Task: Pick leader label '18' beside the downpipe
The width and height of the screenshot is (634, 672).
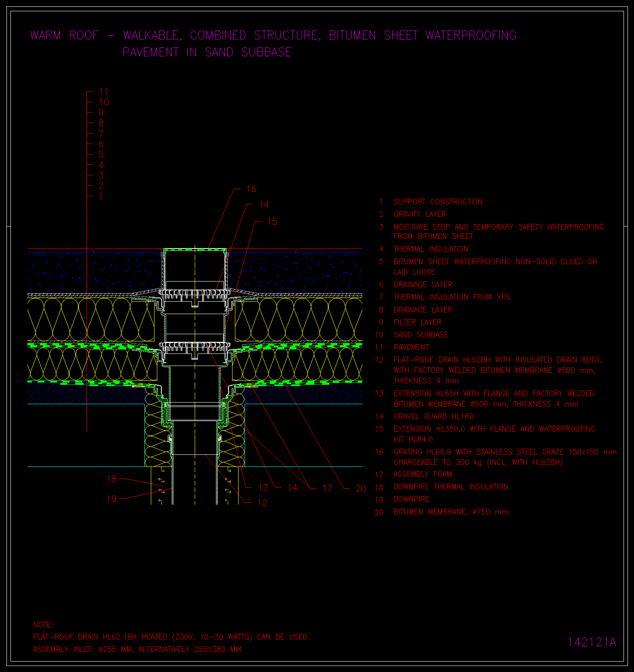Action: 111,479
